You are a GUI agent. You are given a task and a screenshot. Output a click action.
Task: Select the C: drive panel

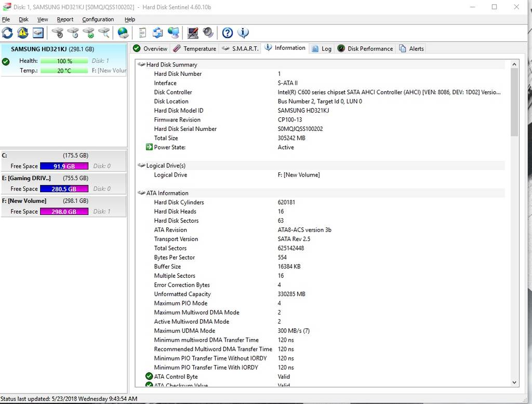(x=64, y=160)
